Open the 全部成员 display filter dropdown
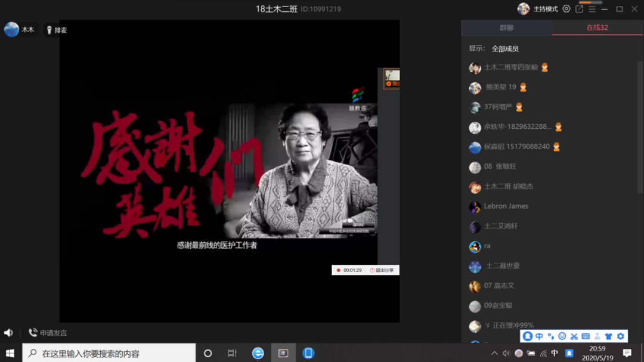 point(505,48)
